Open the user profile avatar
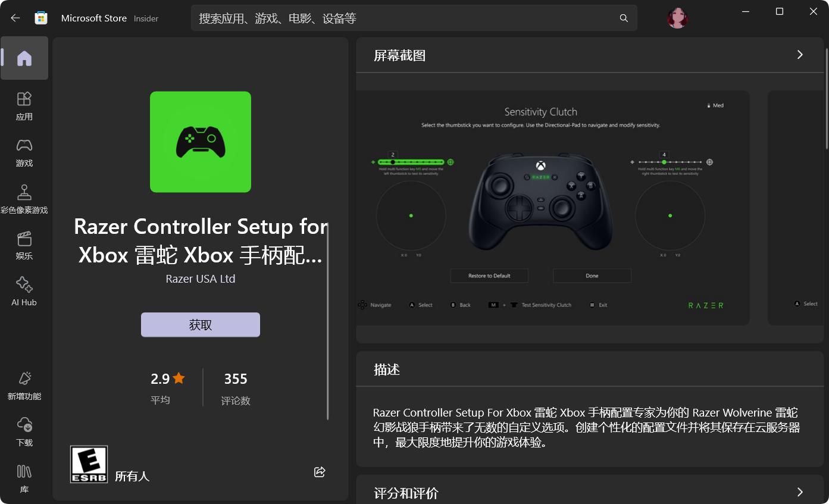Screen dimensions: 829x504 677,18
